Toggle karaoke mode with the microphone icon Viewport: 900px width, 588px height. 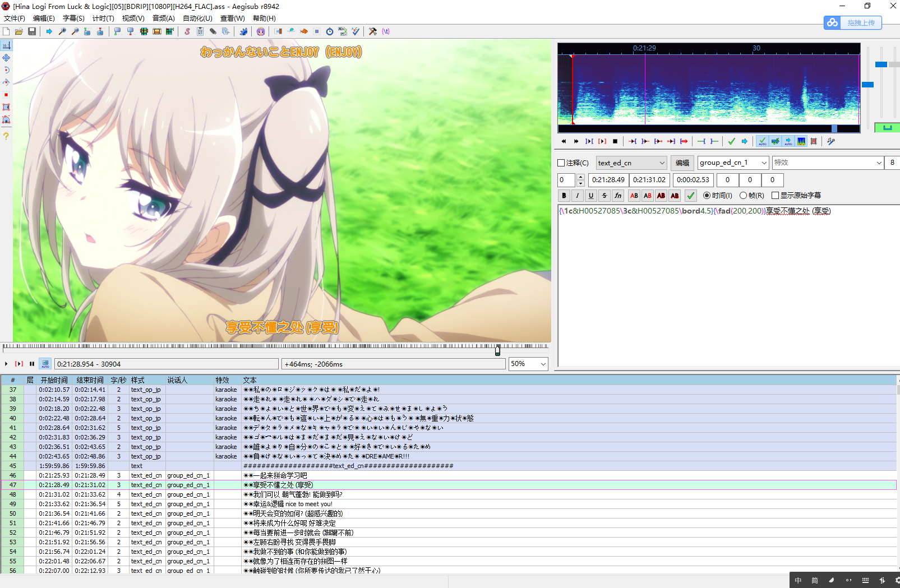coord(831,141)
